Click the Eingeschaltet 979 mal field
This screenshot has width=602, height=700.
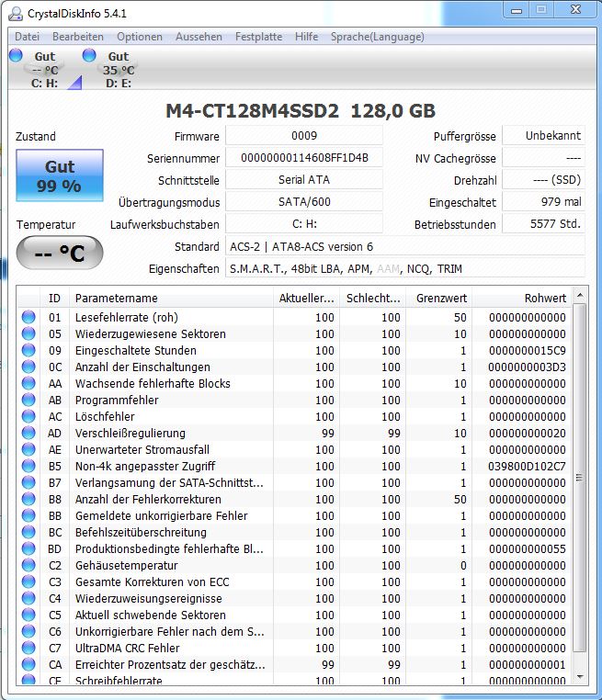pyautogui.click(x=543, y=202)
